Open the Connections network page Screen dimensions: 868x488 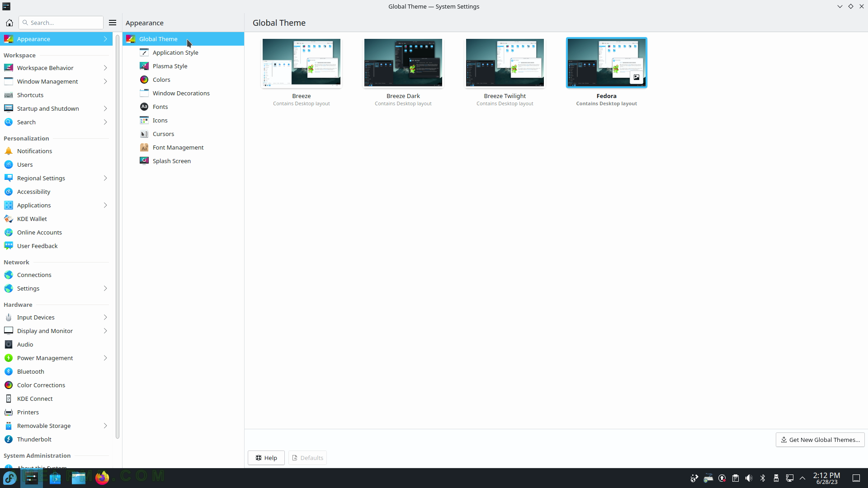tap(57, 275)
